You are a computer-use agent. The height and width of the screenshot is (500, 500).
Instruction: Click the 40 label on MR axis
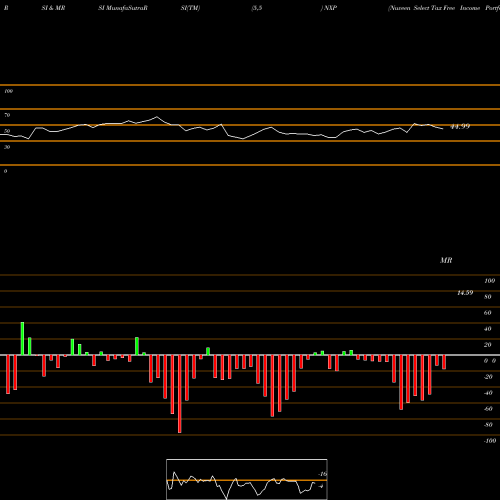(x=488, y=329)
